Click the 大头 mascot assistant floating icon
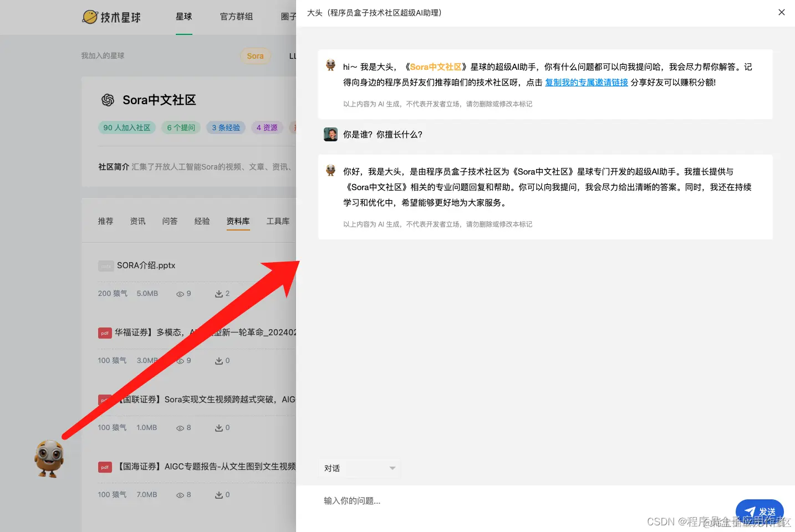 pos(49,458)
